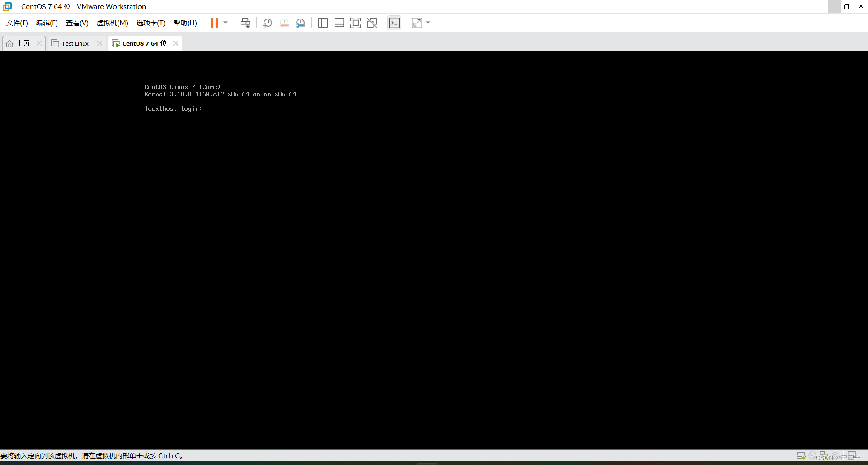Open the stretch guest display dropdown
Viewport: 868px width, 465px height.
pos(428,23)
